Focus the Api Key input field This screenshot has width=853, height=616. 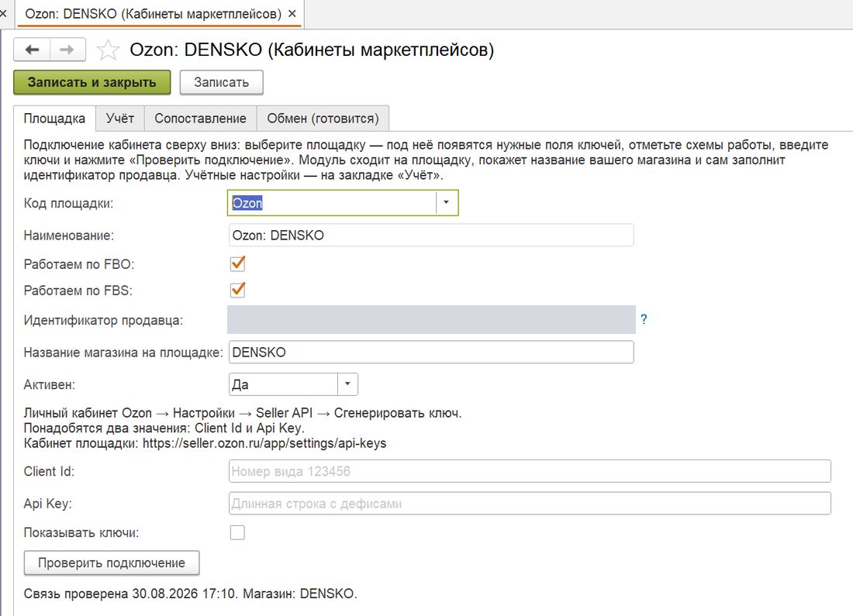click(x=530, y=504)
